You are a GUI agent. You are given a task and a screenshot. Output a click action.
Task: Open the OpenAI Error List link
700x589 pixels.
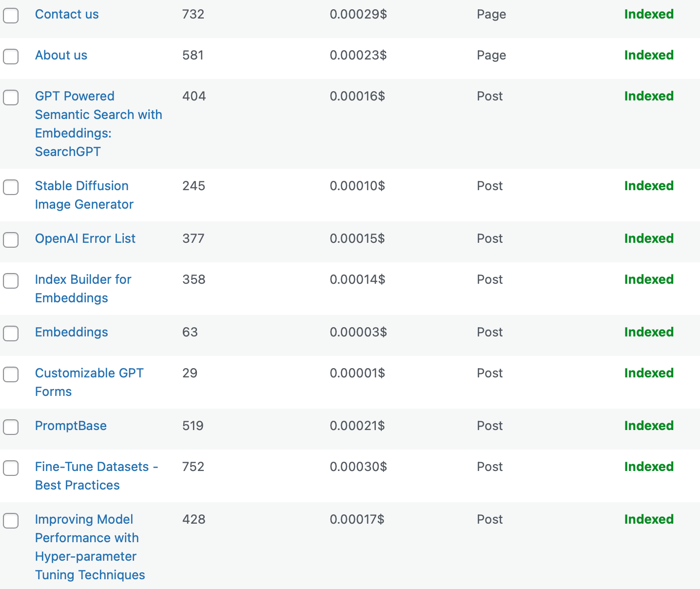tap(85, 239)
